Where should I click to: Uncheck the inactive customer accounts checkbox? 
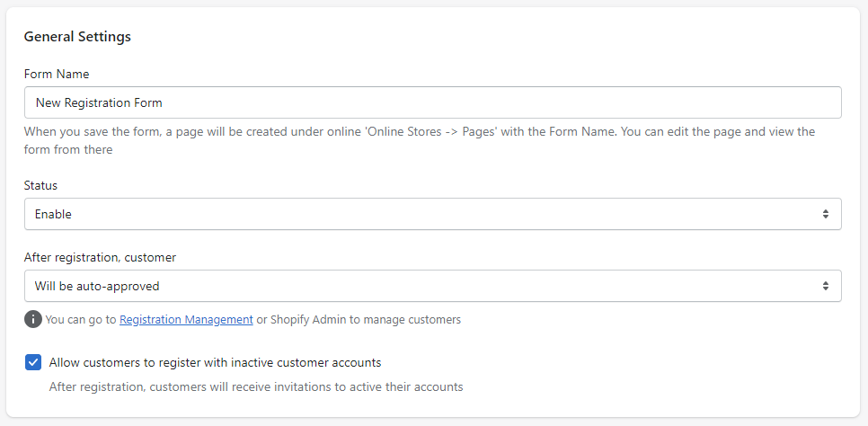[33, 362]
